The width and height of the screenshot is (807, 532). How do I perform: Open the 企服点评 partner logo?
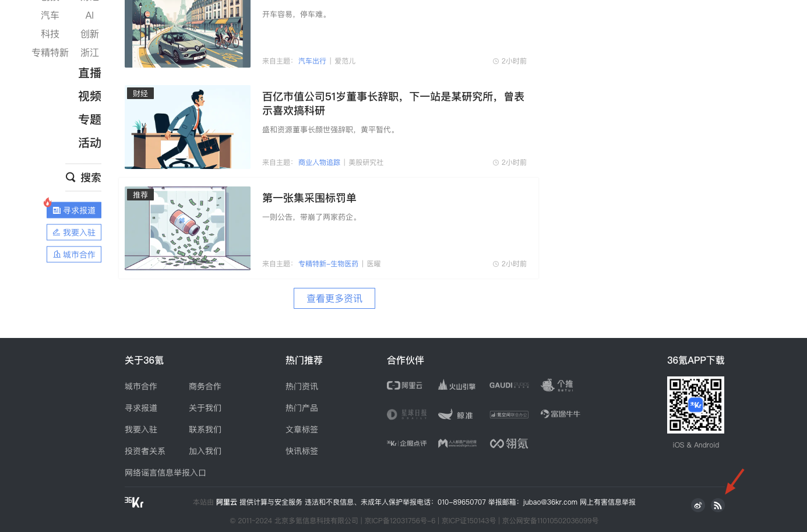[407, 443]
